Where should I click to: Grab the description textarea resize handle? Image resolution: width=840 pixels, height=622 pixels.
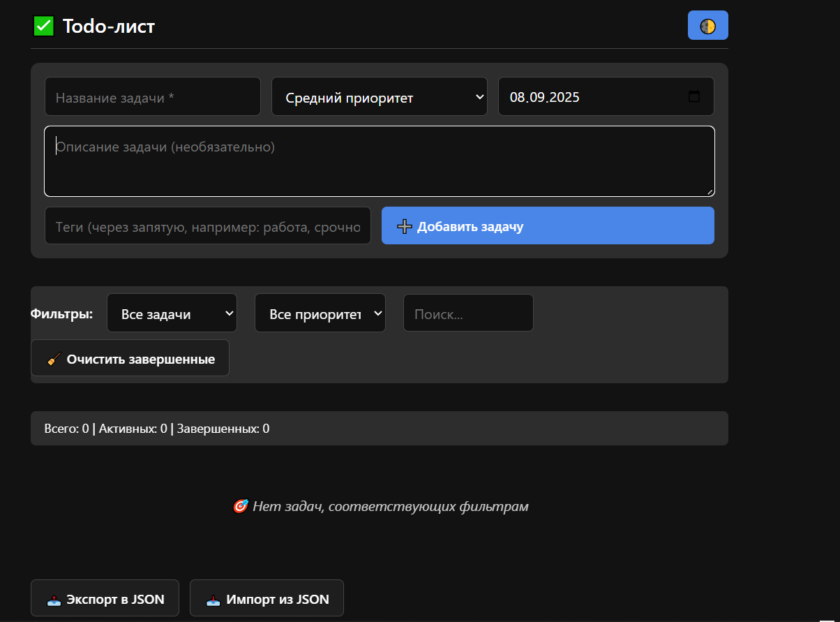coord(710,191)
